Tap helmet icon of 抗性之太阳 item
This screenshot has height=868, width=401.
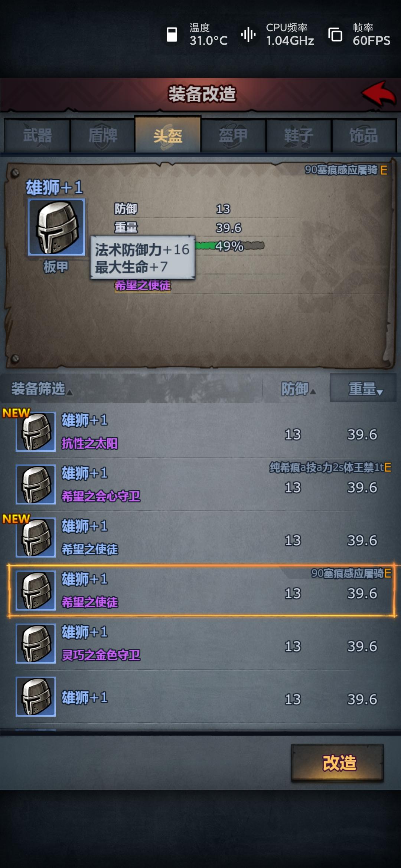click(x=36, y=432)
